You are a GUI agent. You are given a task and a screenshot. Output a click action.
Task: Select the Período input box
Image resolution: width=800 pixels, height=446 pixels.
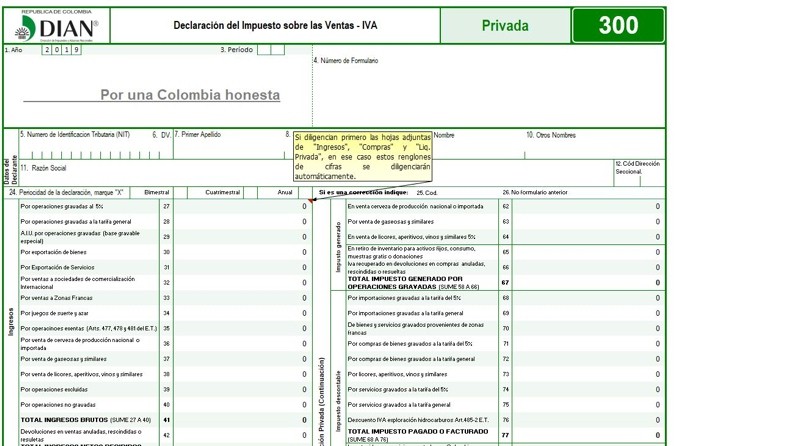click(x=270, y=49)
